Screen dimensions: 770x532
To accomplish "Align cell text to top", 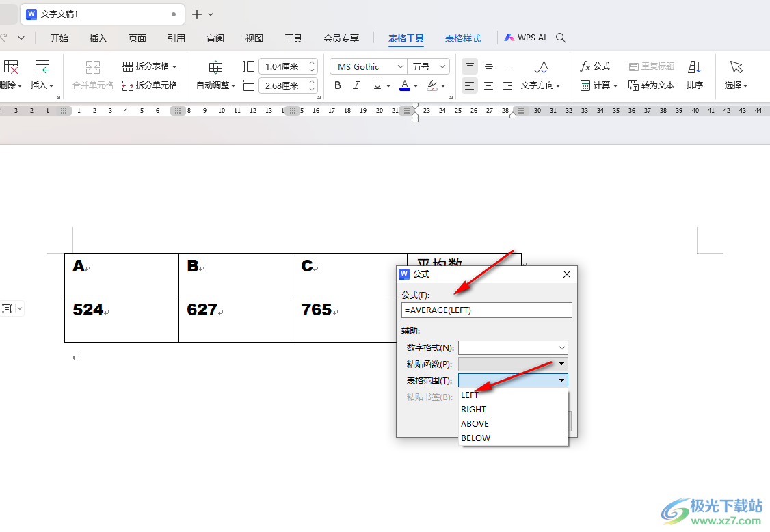I will tap(470, 66).
